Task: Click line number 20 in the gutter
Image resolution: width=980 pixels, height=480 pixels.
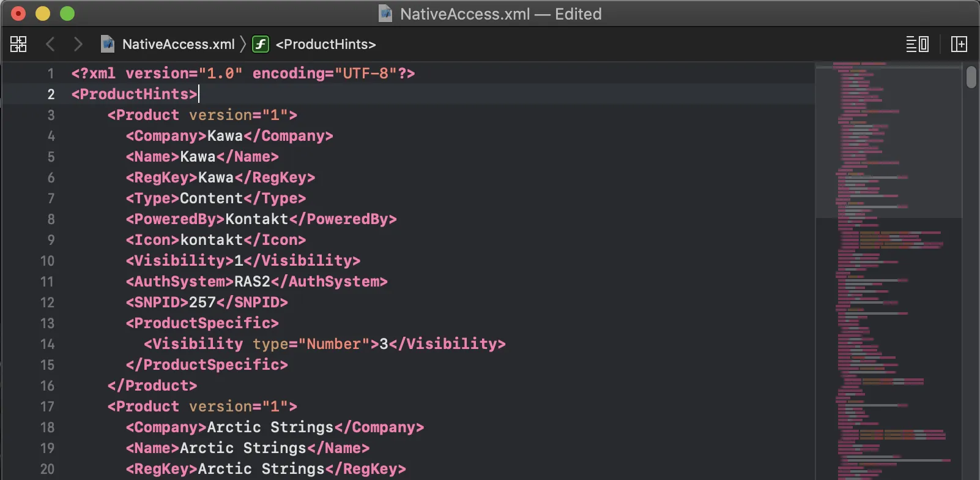Action: [x=47, y=469]
